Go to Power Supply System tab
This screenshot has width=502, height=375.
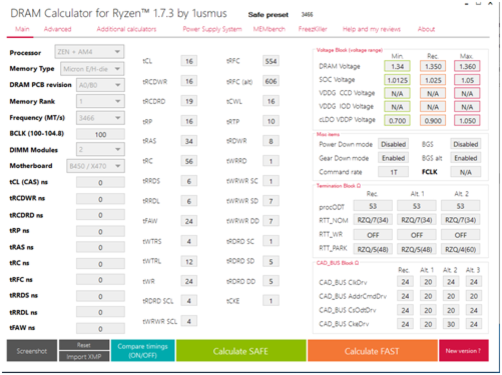pos(212,29)
